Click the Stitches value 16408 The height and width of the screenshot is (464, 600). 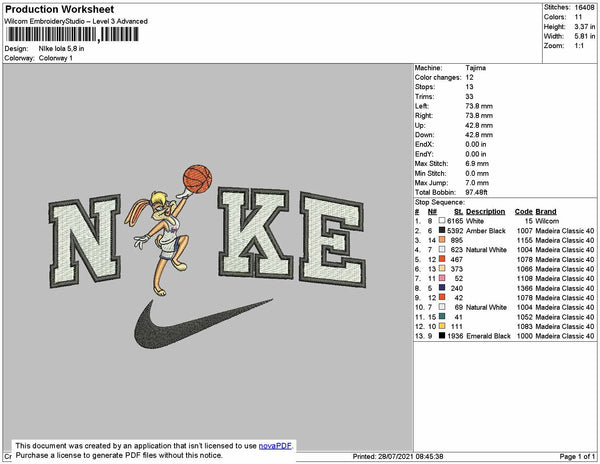pos(584,7)
